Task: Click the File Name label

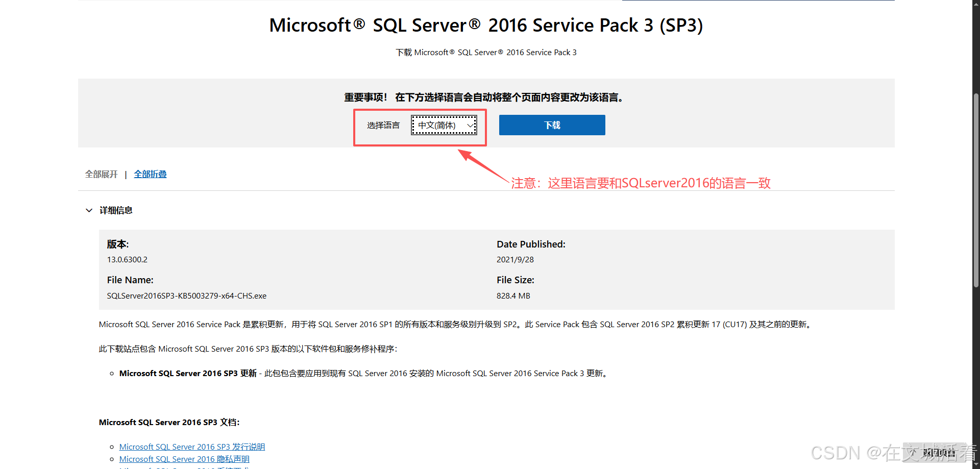Action: click(x=130, y=280)
